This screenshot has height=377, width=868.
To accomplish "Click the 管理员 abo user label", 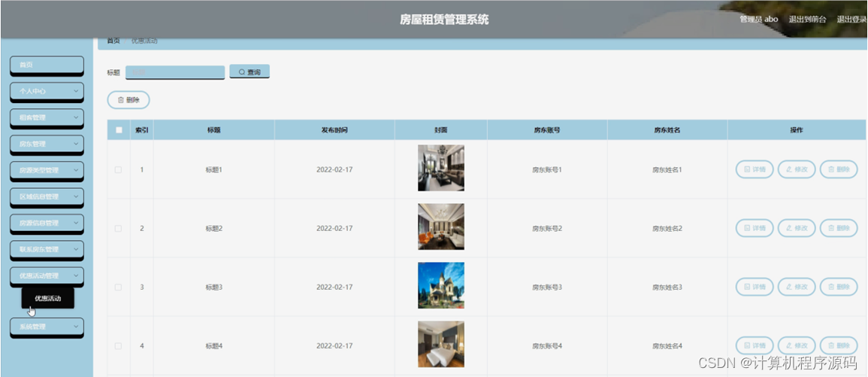I will click(x=758, y=19).
